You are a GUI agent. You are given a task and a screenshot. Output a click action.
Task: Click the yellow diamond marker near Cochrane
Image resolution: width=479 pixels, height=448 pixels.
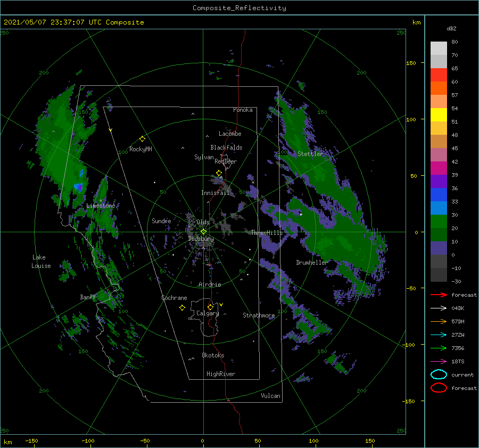[182, 307]
